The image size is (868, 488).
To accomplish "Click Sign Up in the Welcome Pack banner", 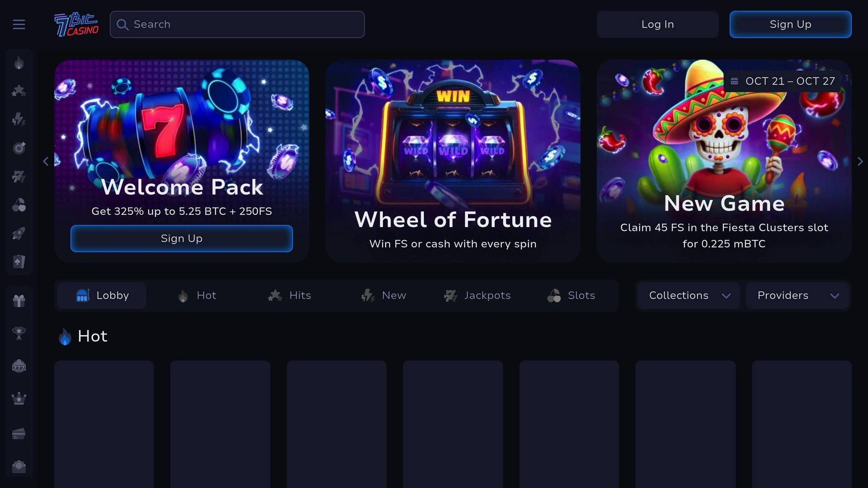I will pos(181,238).
